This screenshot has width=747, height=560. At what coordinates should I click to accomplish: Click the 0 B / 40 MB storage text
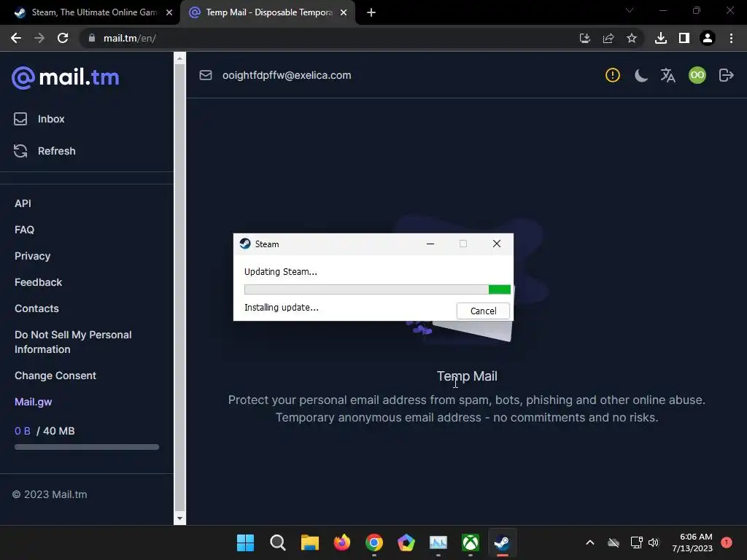44,431
